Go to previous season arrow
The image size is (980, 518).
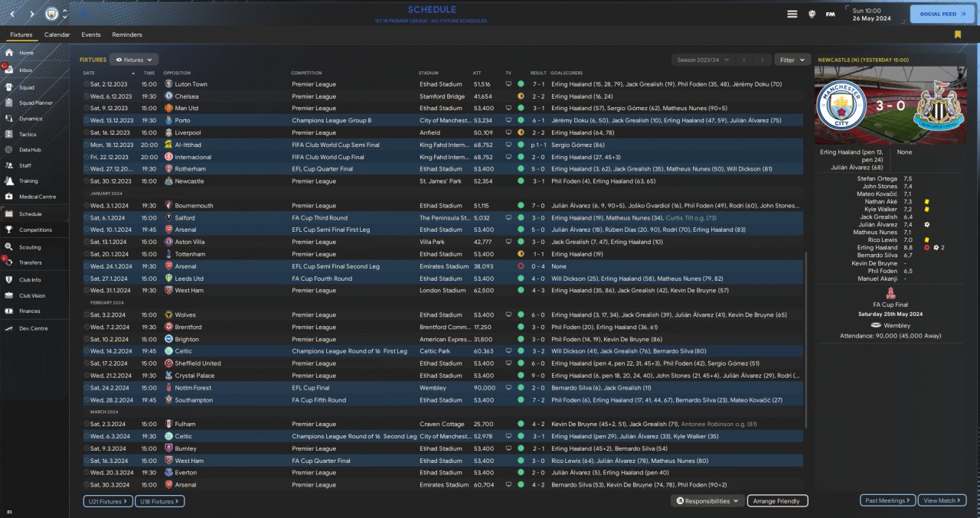(746, 60)
